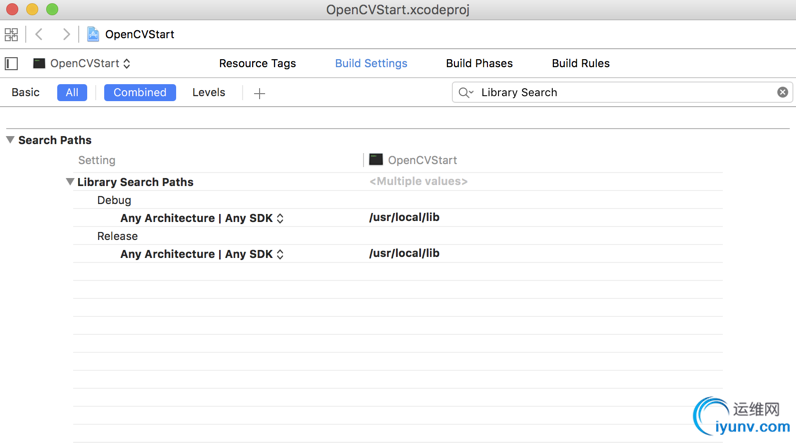Click the target icon in the column header
This screenshot has width=796, height=443.
(x=376, y=160)
